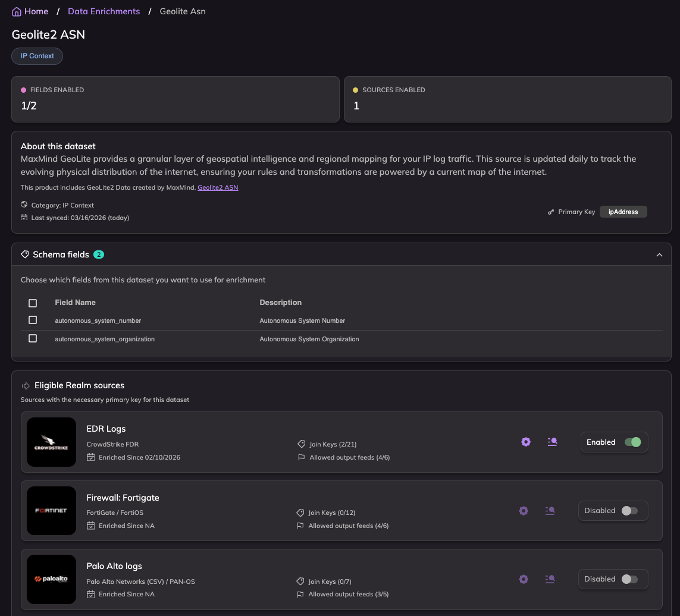680x616 pixels.
Task: Navigate to Data Enrichments breadcrumb
Action: [104, 11]
